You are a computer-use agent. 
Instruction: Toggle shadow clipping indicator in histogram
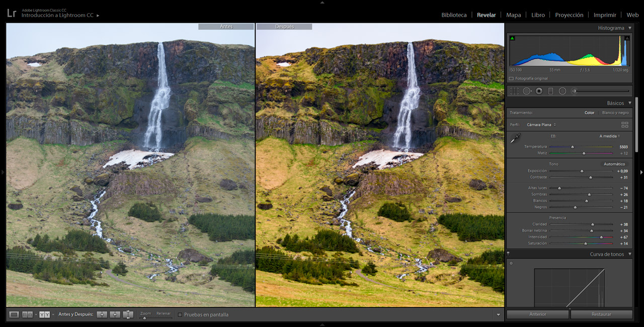(x=513, y=38)
